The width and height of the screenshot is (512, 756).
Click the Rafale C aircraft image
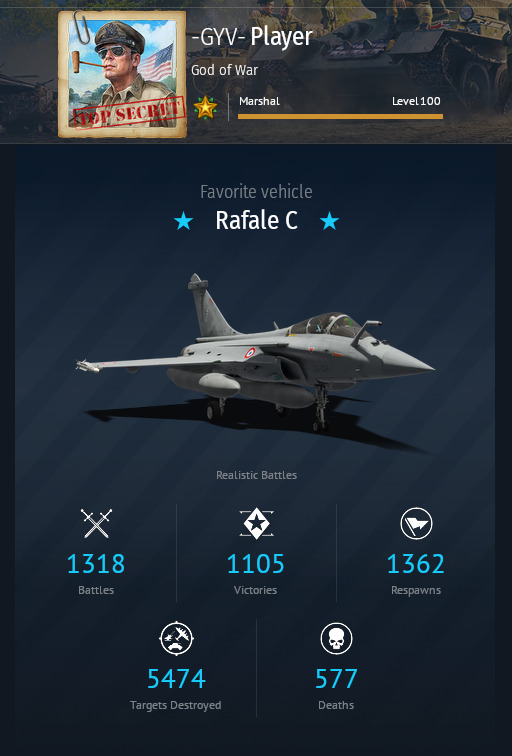[256, 359]
